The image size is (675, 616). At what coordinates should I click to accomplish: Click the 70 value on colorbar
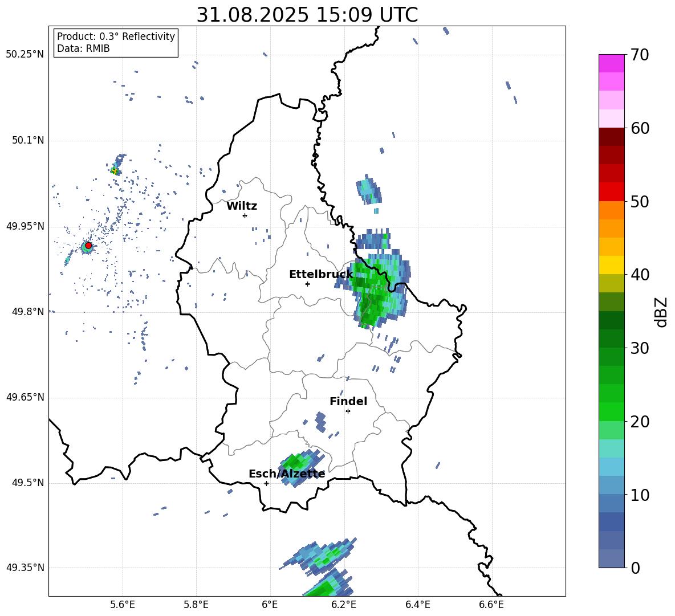[640, 55]
